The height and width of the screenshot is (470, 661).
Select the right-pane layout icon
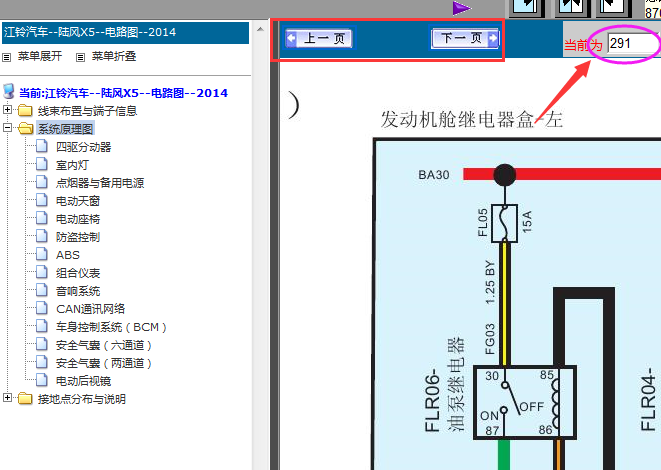click(x=613, y=7)
